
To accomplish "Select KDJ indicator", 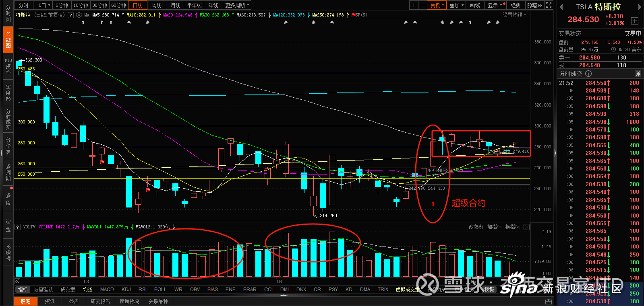I will 126,290.
